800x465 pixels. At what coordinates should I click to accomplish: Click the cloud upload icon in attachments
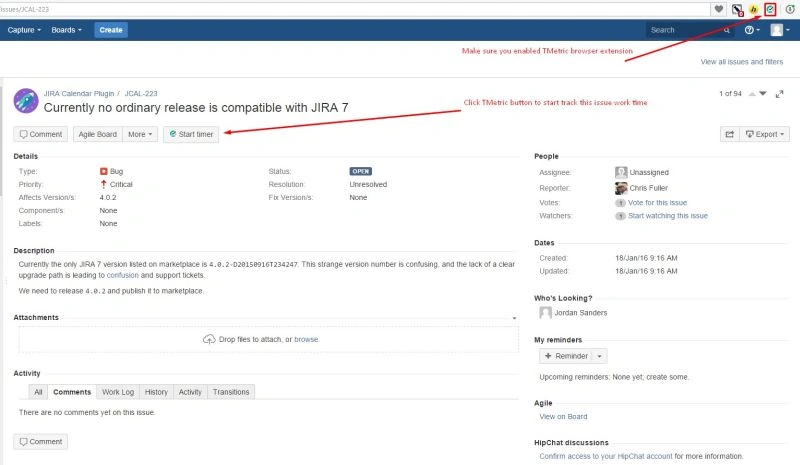click(x=209, y=339)
